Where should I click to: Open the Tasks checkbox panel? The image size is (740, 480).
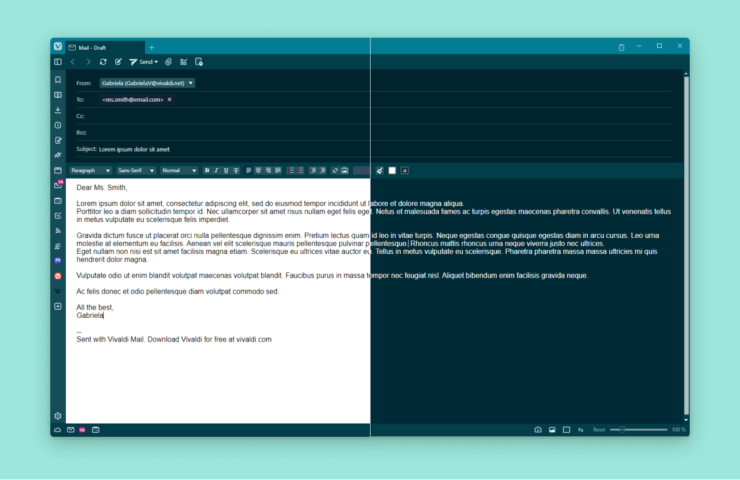pyautogui.click(x=58, y=216)
